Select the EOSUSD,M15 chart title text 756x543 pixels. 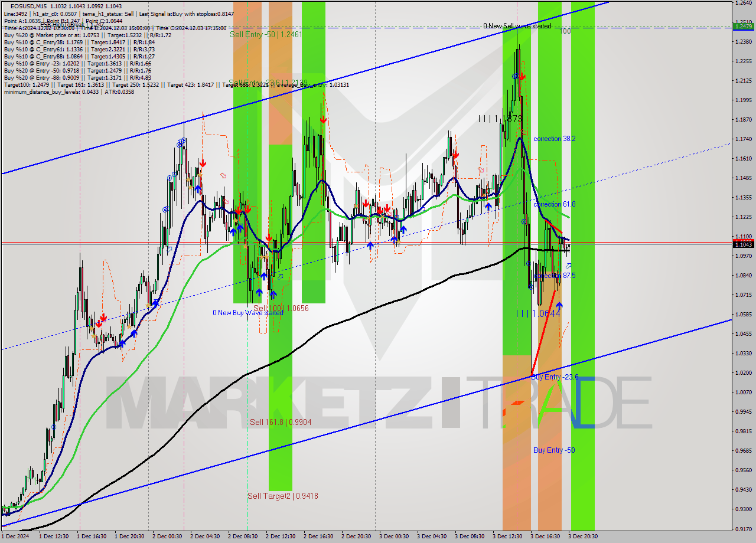pos(28,6)
